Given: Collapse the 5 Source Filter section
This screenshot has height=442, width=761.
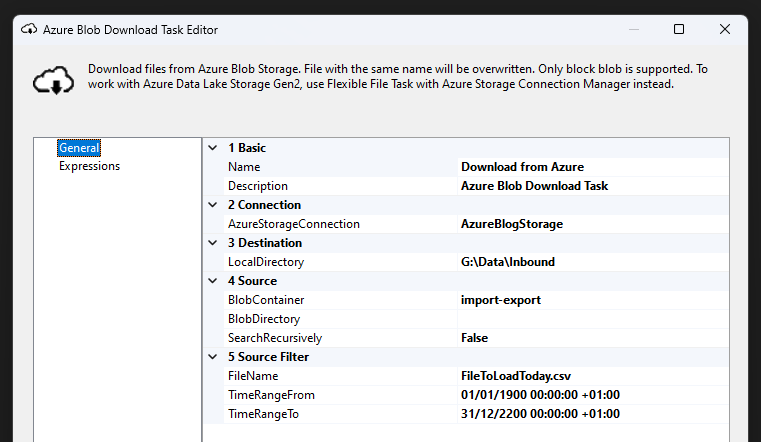Looking at the screenshot, I should click(x=212, y=357).
